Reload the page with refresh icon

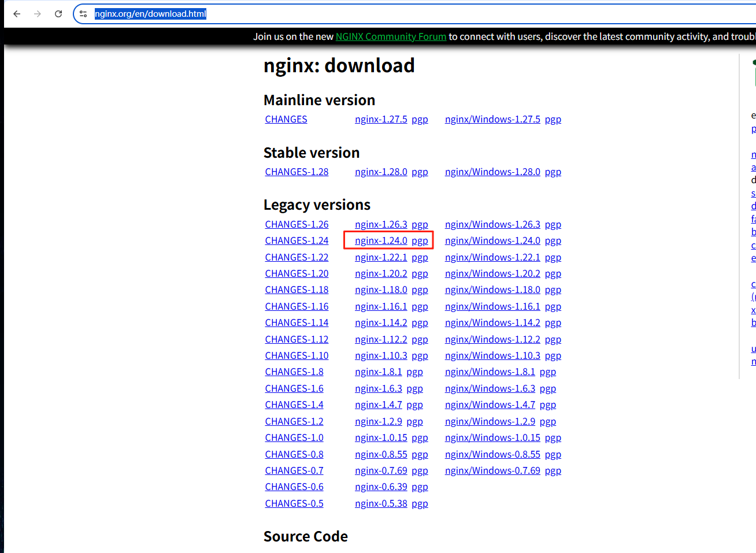click(58, 14)
